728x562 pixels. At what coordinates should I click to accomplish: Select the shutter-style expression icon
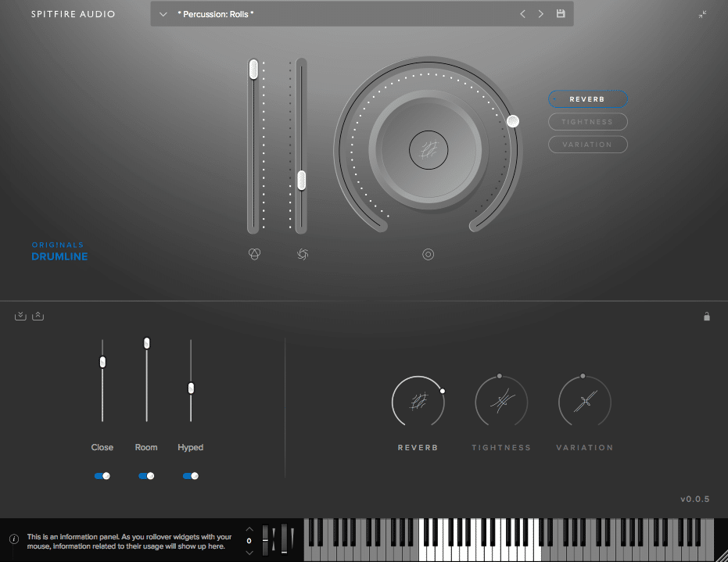coord(302,254)
